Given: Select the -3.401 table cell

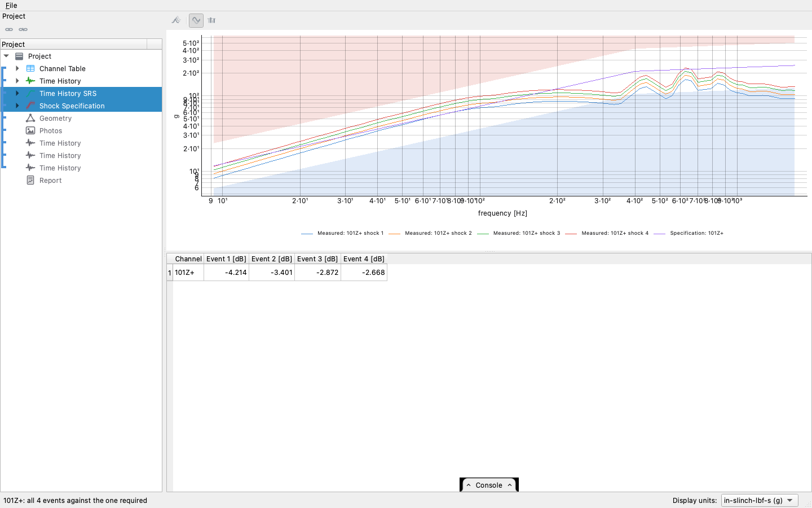Looking at the screenshot, I should point(272,273).
